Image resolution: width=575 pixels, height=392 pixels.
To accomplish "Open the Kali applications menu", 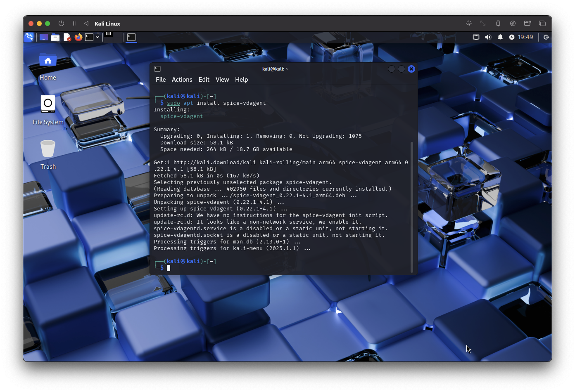I will point(29,37).
